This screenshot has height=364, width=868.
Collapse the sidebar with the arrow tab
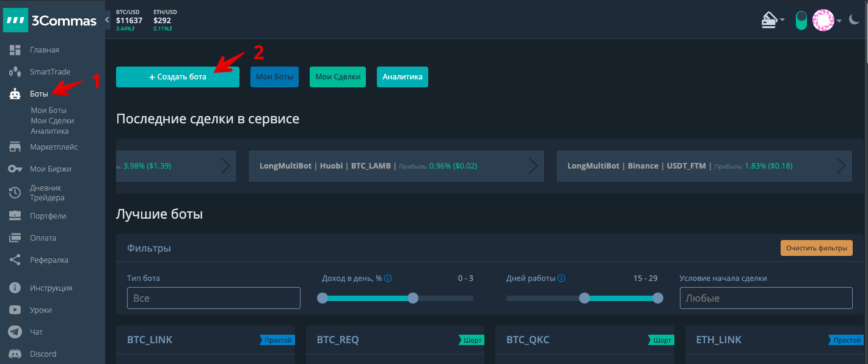pos(108,20)
